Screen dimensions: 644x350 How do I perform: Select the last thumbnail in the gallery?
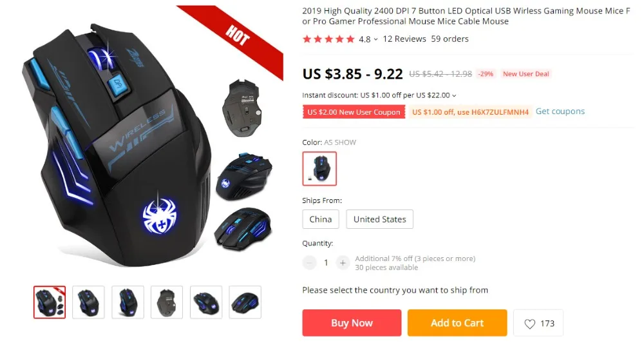point(245,302)
